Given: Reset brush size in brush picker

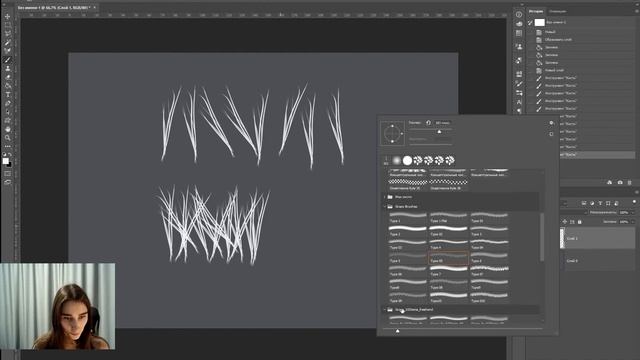Looking at the screenshot, I should [x=428, y=122].
